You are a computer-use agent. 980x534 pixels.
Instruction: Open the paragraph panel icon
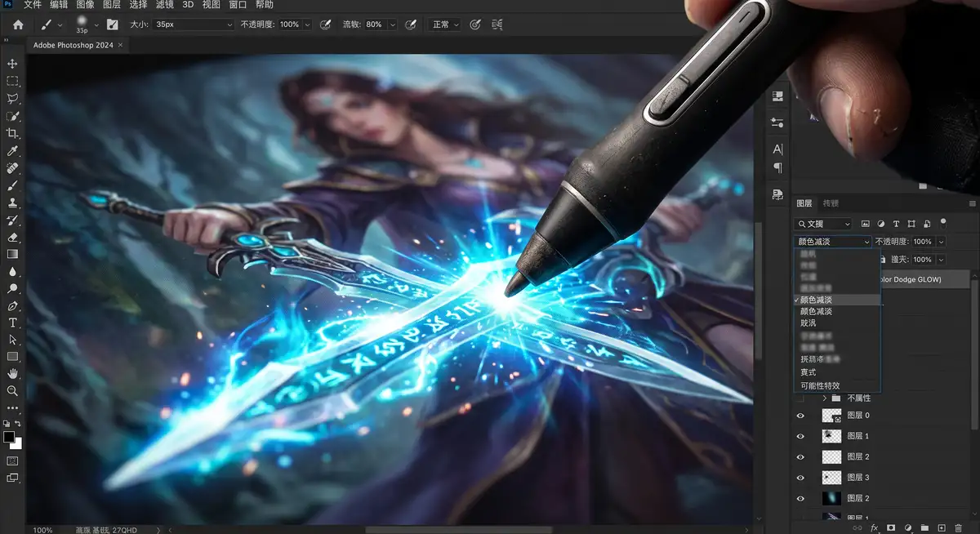[777, 168]
